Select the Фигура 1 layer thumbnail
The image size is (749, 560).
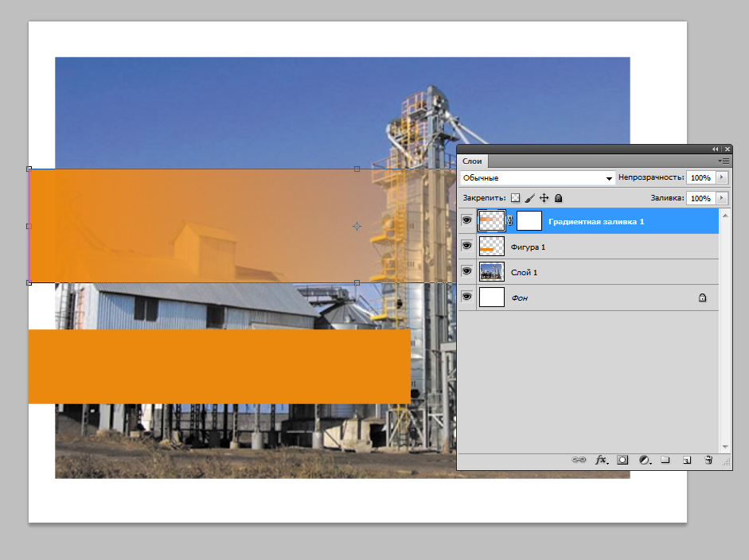(492, 247)
